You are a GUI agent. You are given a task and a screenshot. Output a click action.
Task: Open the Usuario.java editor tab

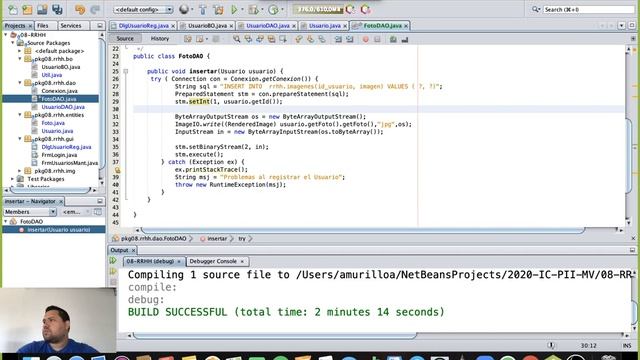[x=324, y=26]
